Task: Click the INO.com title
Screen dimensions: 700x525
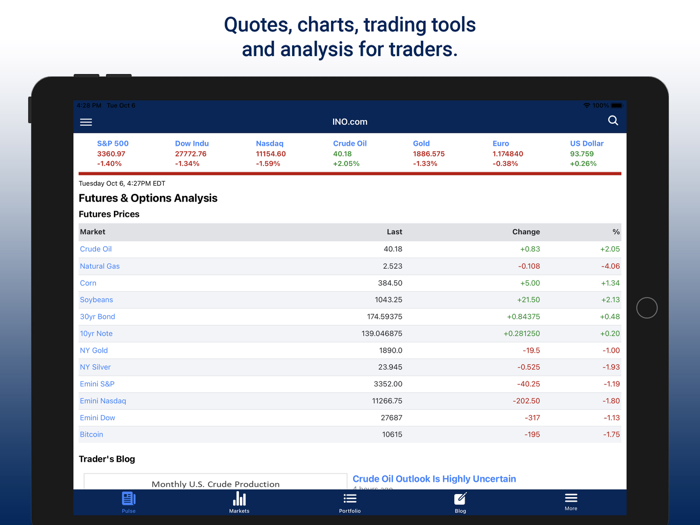Action: (350, 122)
